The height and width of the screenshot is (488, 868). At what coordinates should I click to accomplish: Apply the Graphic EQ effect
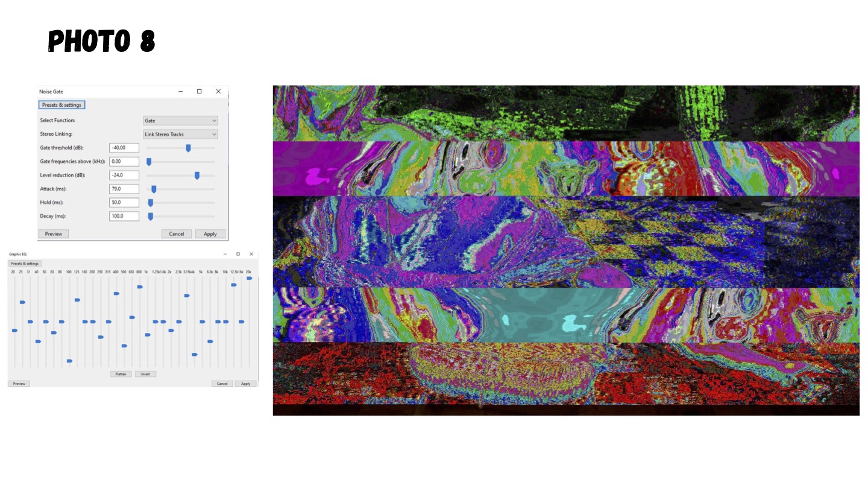(245, 384)
